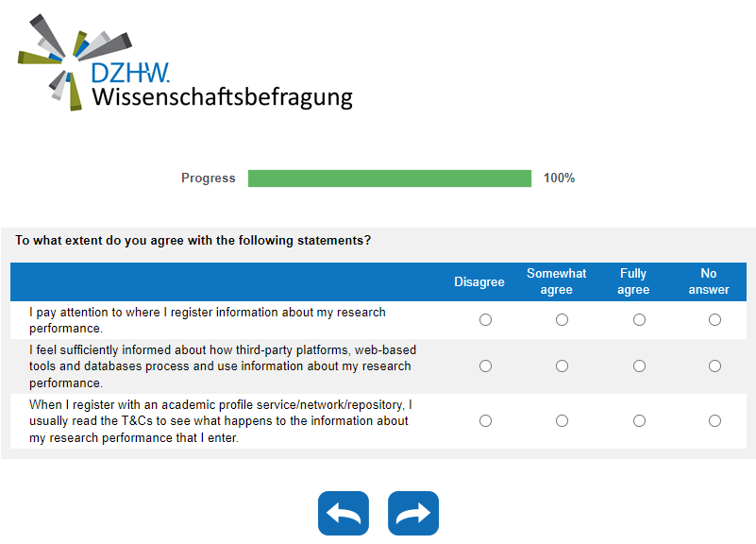
Task: Select Fully agree for feeling sufficiently informed
Action: click(639, 365)
